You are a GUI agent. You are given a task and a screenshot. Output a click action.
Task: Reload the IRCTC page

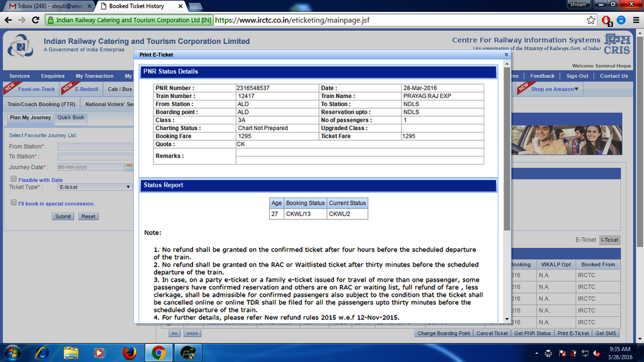pyautogui.click(x=36, y=19)
